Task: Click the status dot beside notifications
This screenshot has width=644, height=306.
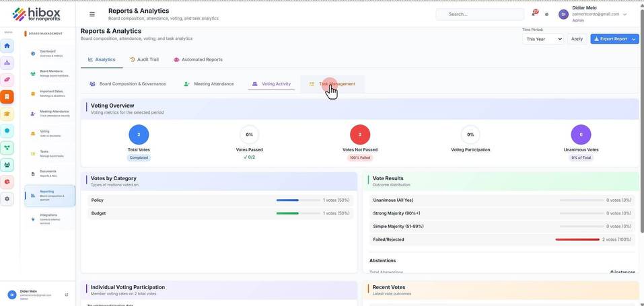Action: (546, 14)
